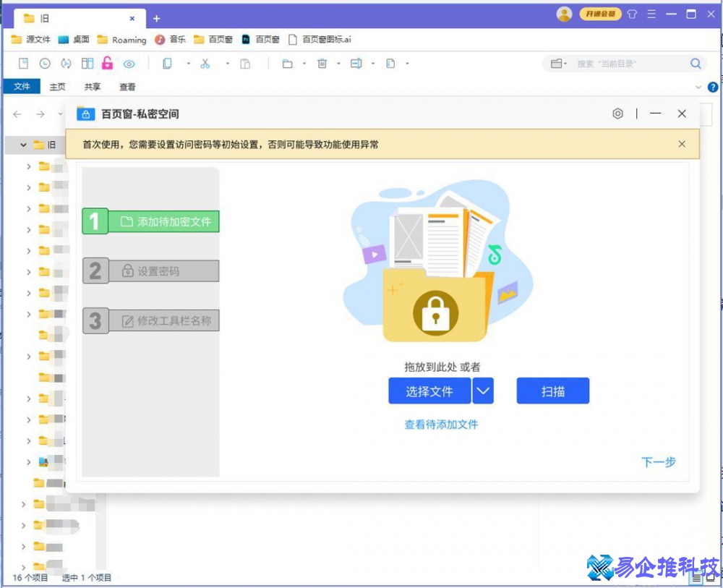Expand the dropdown arrow next to the trash icon

tap(338, 64)
